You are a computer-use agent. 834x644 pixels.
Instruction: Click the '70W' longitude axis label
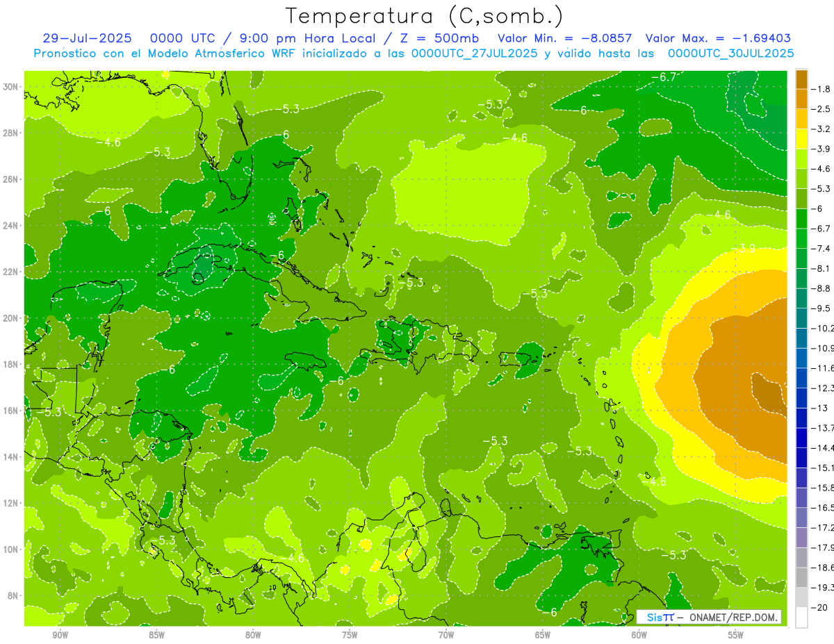click(x=446, y=635)
